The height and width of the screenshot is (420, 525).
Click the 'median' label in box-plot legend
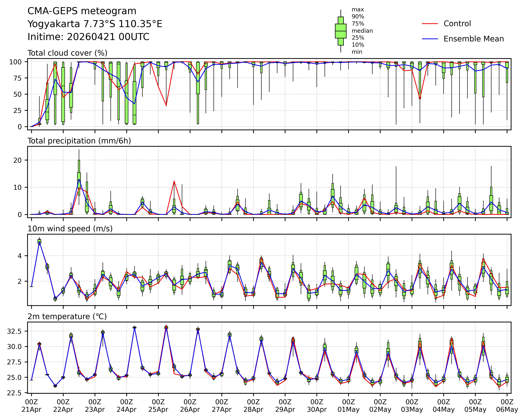point(362,31)
